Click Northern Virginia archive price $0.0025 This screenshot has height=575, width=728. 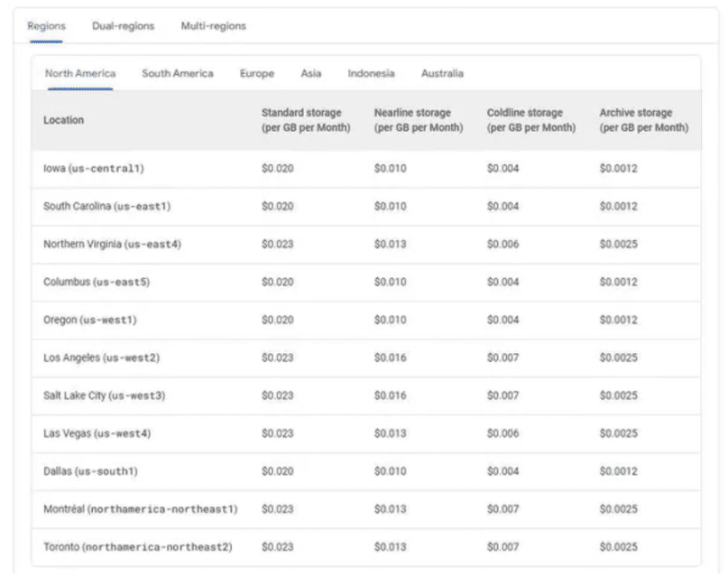click(619, 245)
